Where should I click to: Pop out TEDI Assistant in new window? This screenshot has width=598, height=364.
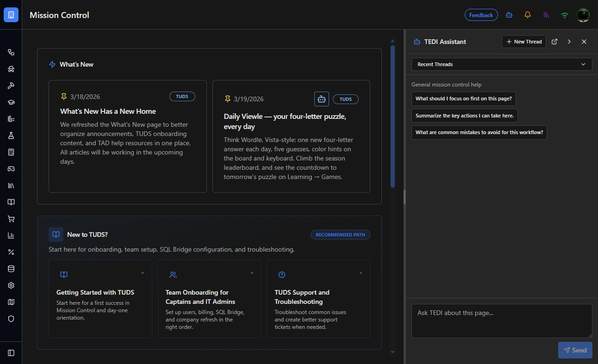tap(554, 42)
